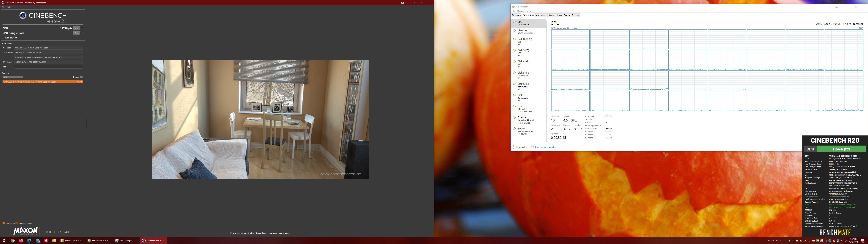The height and width of the screenshot is (244, 868).
Task: Select Disk 4 (G:) SSD in sidebar
Action: (x=528, y=64)
